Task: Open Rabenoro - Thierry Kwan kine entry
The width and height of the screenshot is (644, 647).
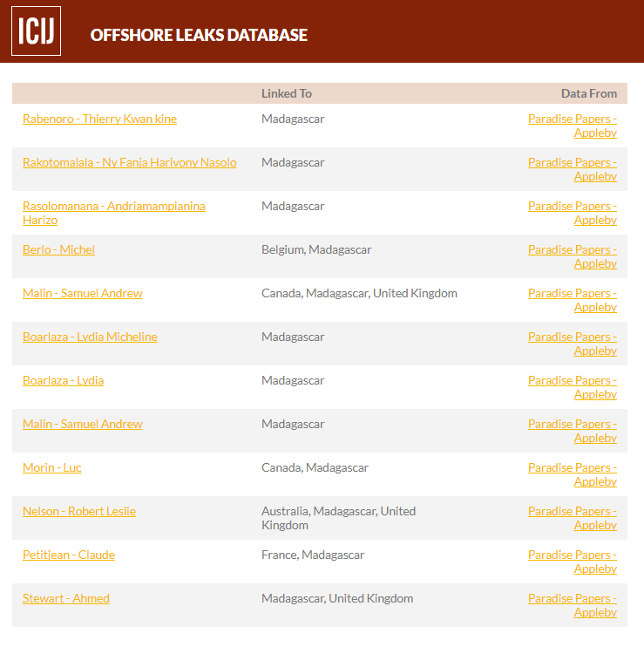Action: pyautogui.click(x=99, y=119)
